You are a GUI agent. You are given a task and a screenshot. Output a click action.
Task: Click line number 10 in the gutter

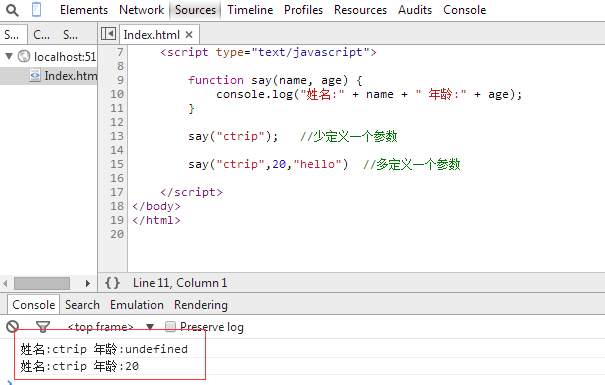point(117,94)
